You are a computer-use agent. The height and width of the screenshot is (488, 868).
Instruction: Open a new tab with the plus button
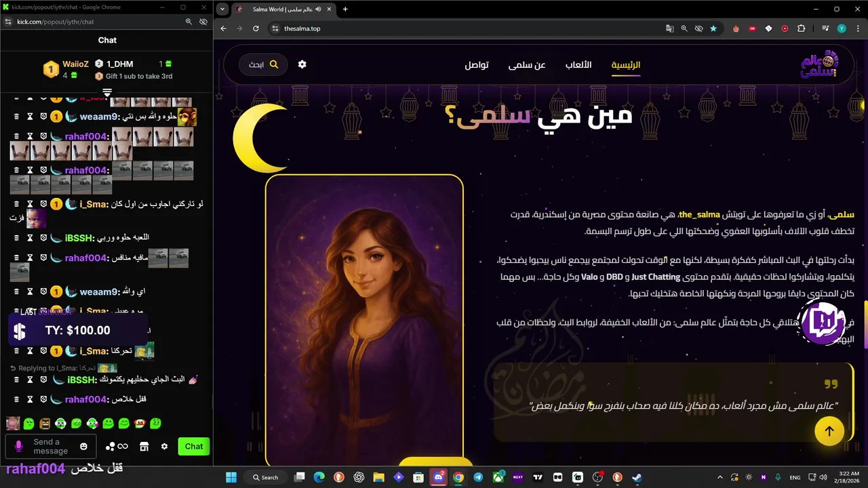coord(345,9)
